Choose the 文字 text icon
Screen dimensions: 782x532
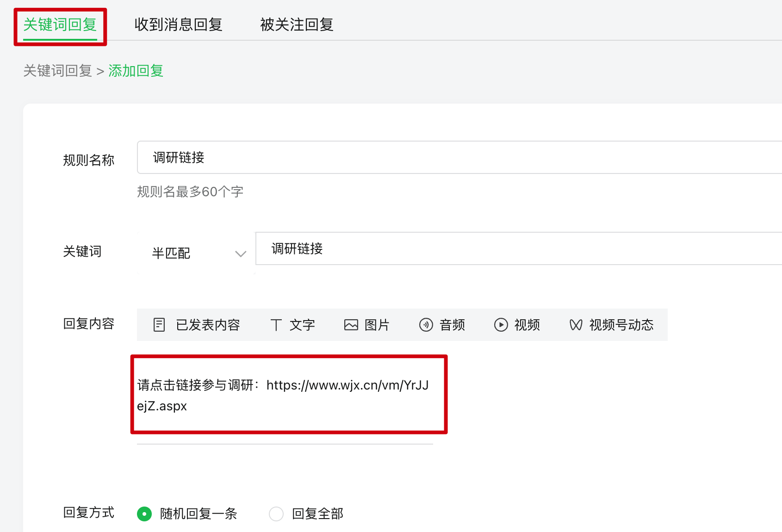coord(276,325)
